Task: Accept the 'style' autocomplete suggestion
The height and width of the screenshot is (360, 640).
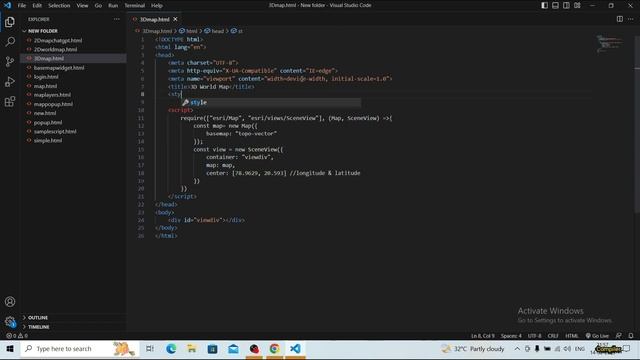Action: [271, 102]
